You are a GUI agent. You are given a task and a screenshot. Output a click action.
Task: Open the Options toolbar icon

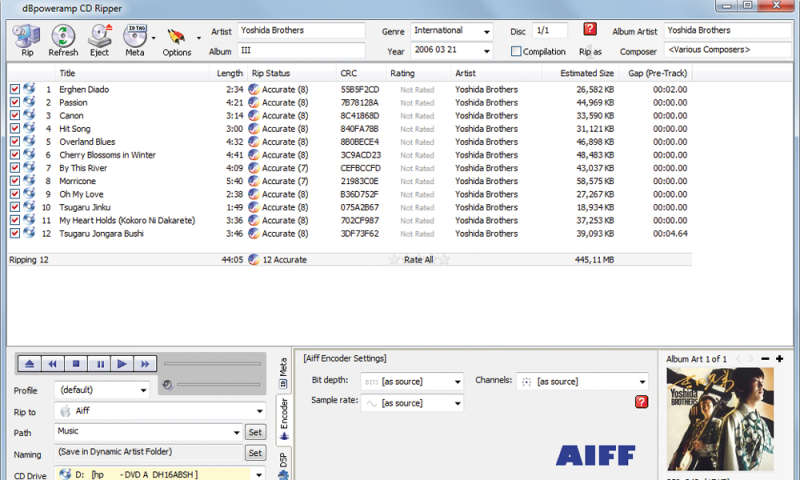tap(177, 37)
